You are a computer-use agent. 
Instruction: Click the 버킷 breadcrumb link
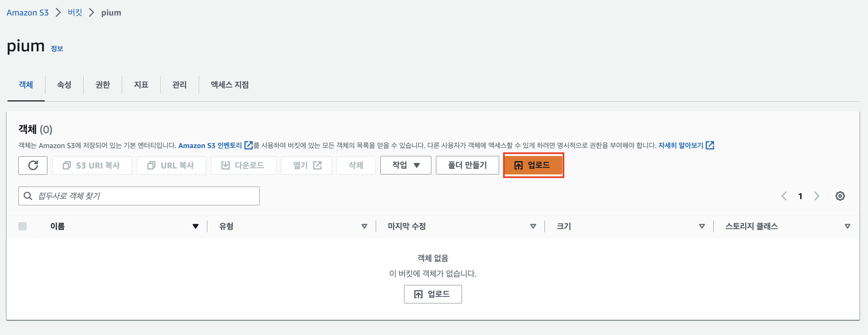point(75,13)
